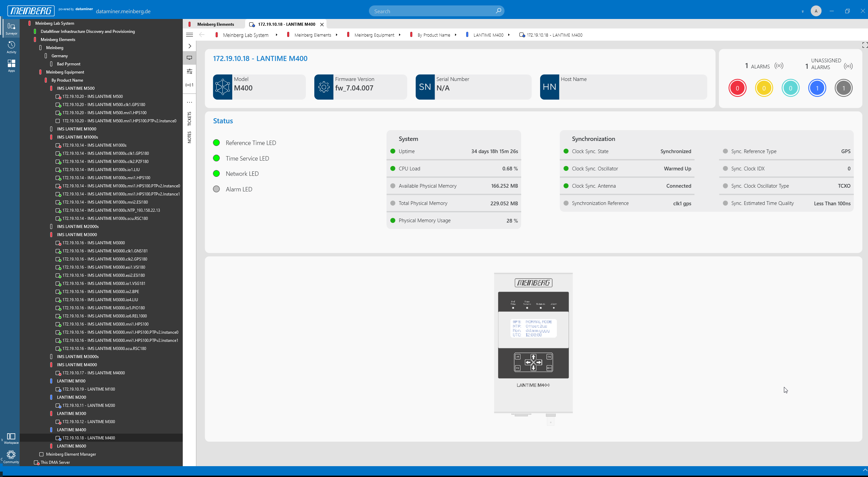
Task: Click the Meinberg Lab System breadcrumb
Action: click(x=245, y=35)
